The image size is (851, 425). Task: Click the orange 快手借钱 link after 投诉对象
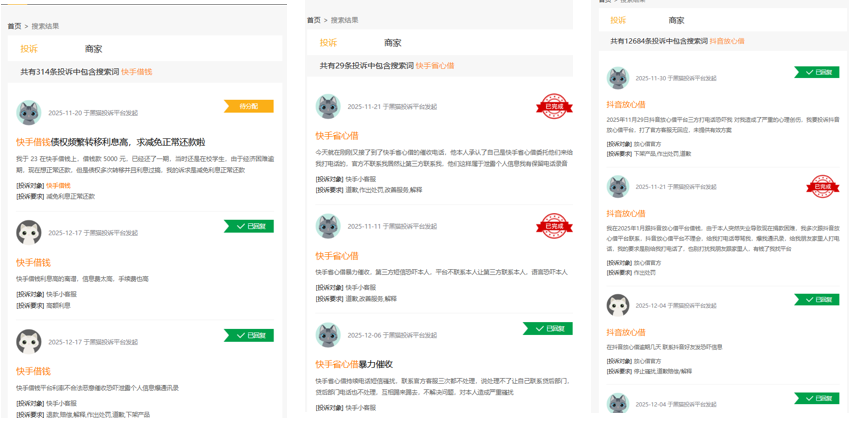pos(58,185)
